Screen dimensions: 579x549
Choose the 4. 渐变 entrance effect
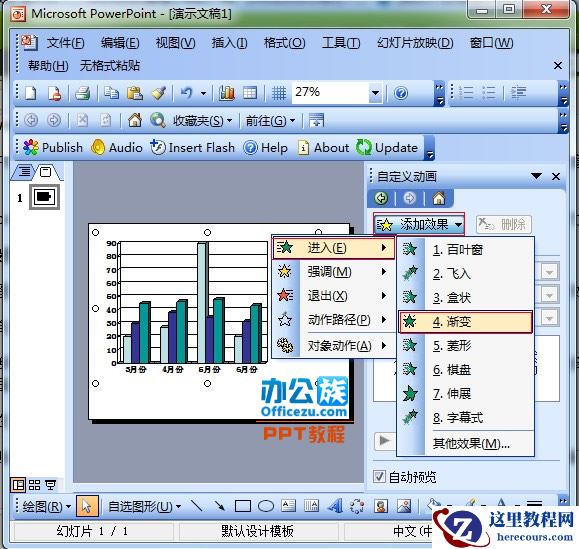tap(466, 322)
